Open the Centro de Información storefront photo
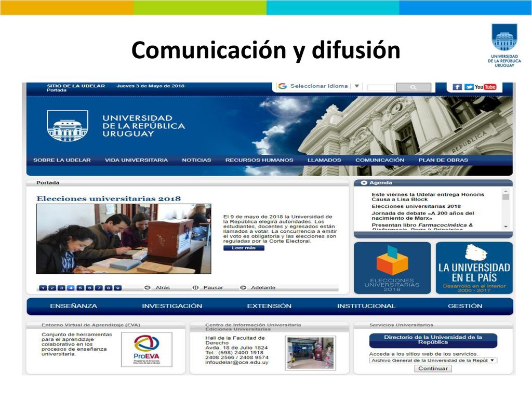Screen dimensions: 532x399 click(311, 353)
